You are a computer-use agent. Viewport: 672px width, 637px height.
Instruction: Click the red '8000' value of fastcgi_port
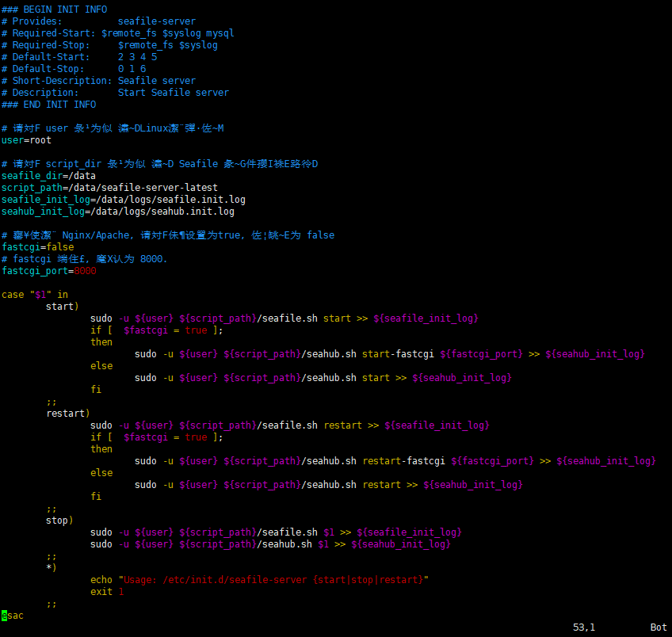[86, 271]
